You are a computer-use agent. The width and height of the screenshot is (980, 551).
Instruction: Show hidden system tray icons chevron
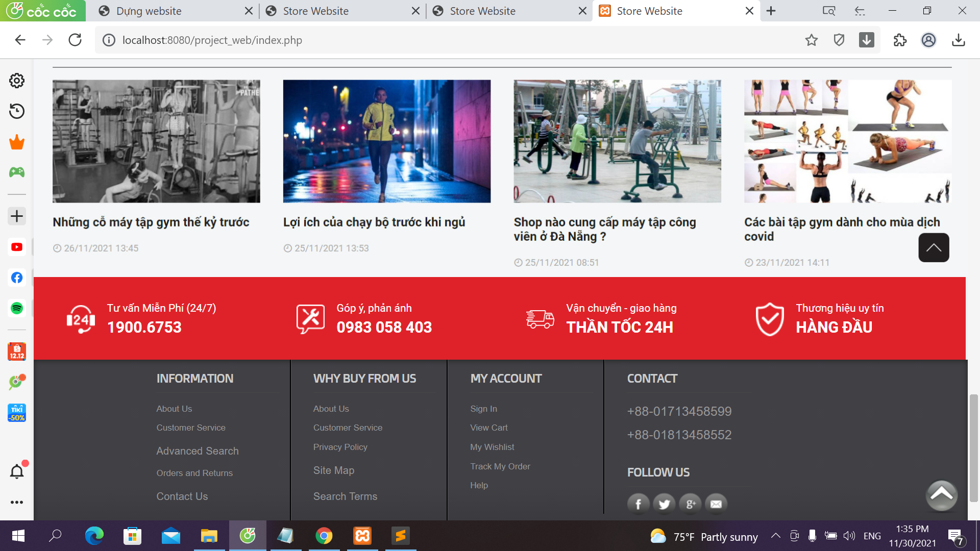point(775,536)
